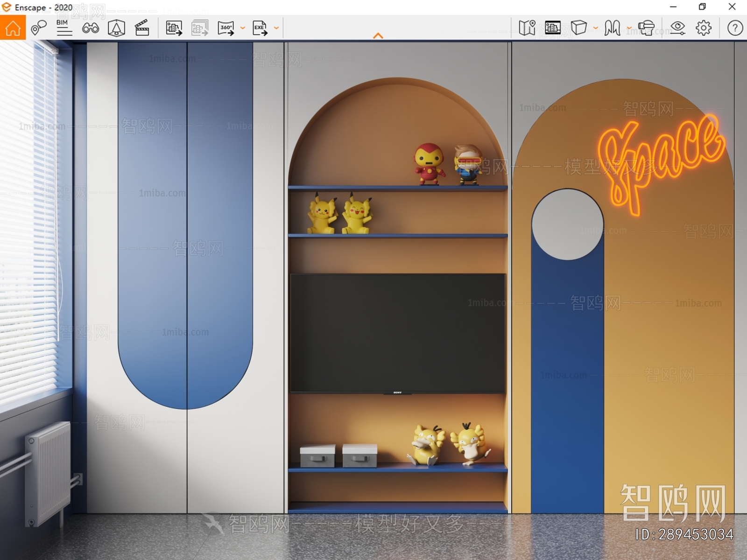Enable the VR headset mode
The height and width of the screenshot is (560, 747).
coord(647,28)
